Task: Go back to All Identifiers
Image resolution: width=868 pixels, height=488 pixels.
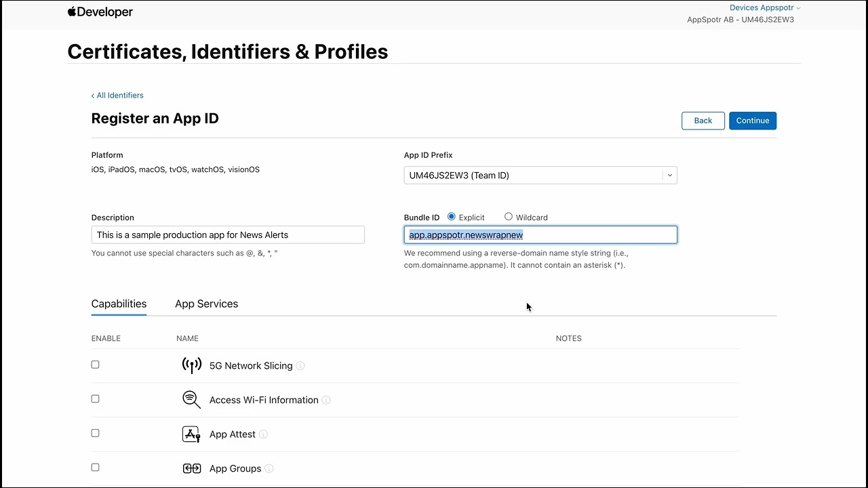Action: click(117, 96)
